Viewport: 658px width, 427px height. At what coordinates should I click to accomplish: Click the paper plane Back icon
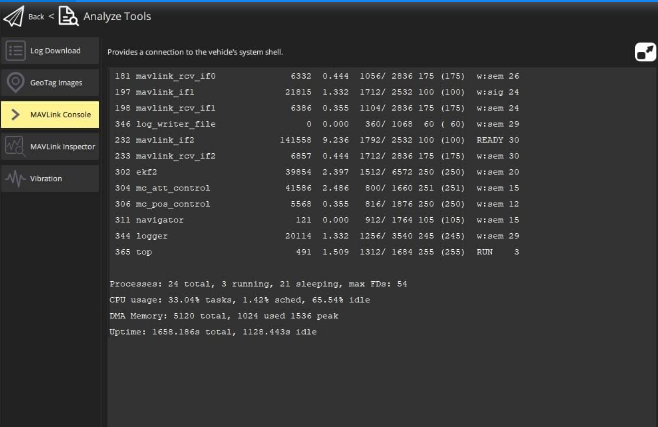[14, 16]
